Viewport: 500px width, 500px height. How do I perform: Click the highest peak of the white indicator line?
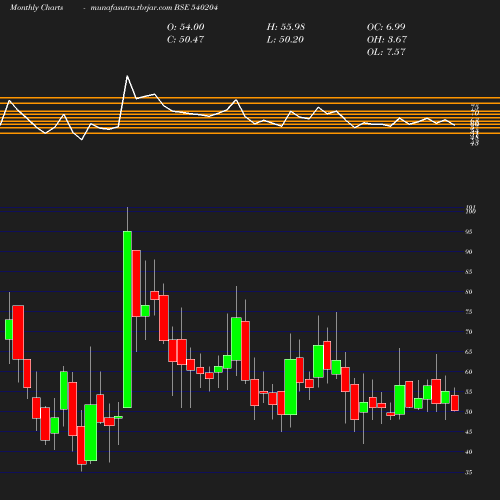tap(127, 76)
